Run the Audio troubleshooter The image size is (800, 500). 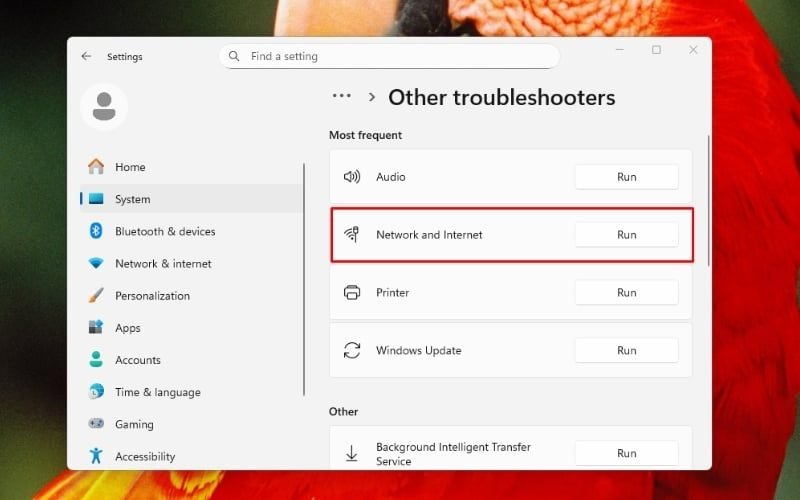pos(627,177)
